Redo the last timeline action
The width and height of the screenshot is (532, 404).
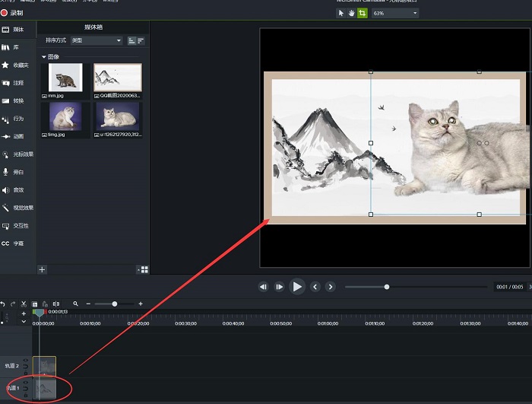point(13,304)
